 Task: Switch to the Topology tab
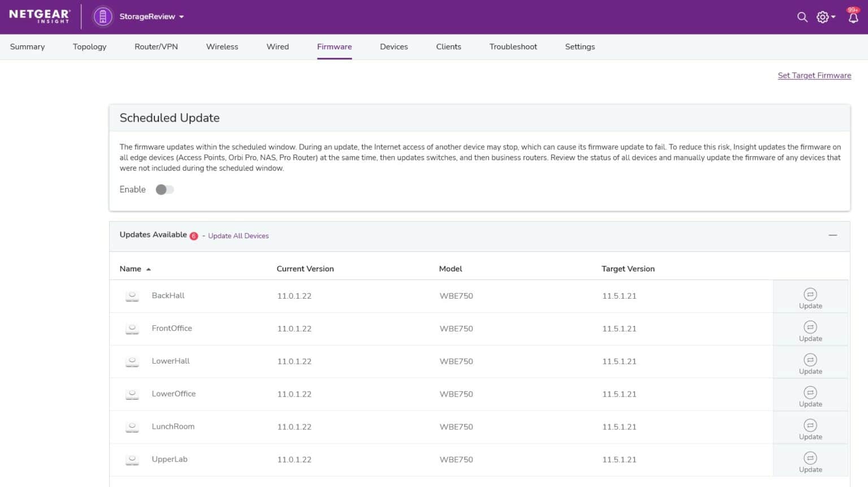point(89,47)
